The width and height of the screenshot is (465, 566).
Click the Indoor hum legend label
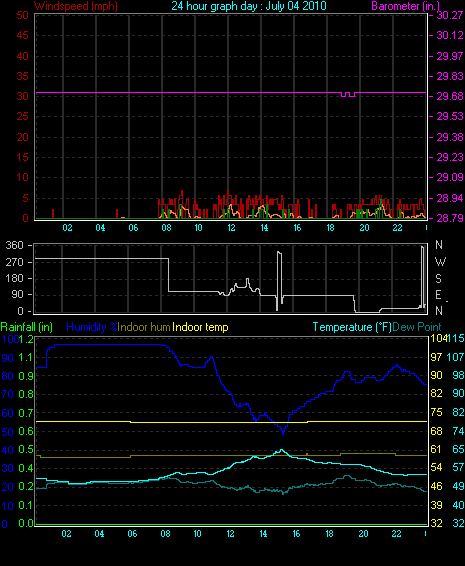144,327
